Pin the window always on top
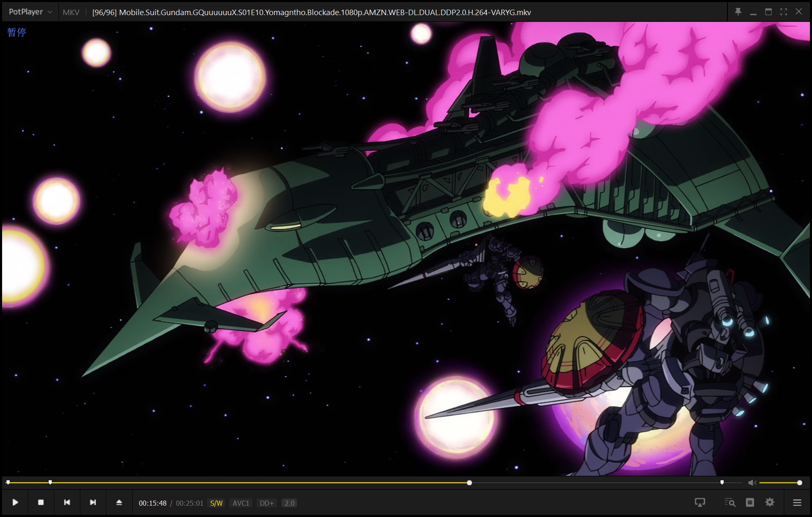The height and width of the screenshot is (517, 812). [x=738, y=12]
